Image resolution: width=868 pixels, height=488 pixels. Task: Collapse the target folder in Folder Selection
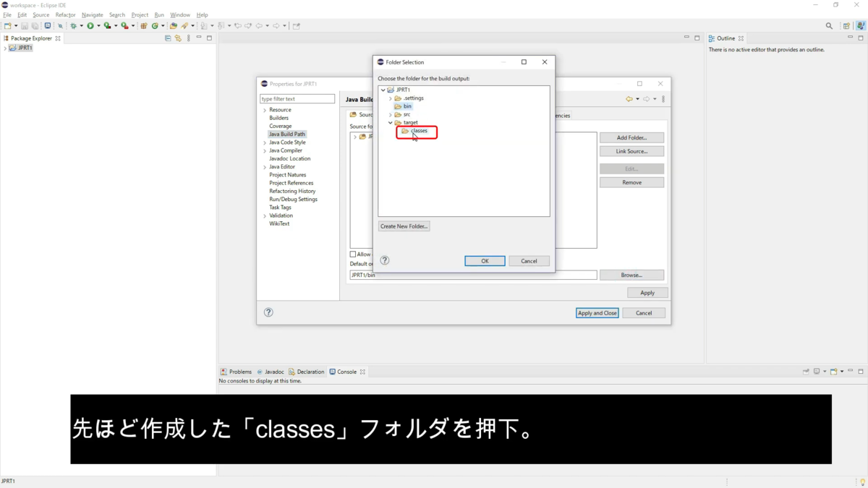(x=391, y=122)
